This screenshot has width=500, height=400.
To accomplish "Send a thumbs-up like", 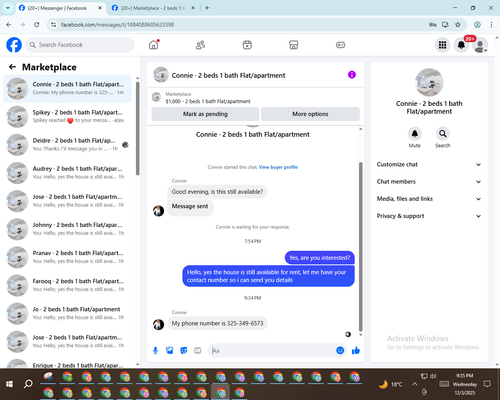I will coord(356,350).
